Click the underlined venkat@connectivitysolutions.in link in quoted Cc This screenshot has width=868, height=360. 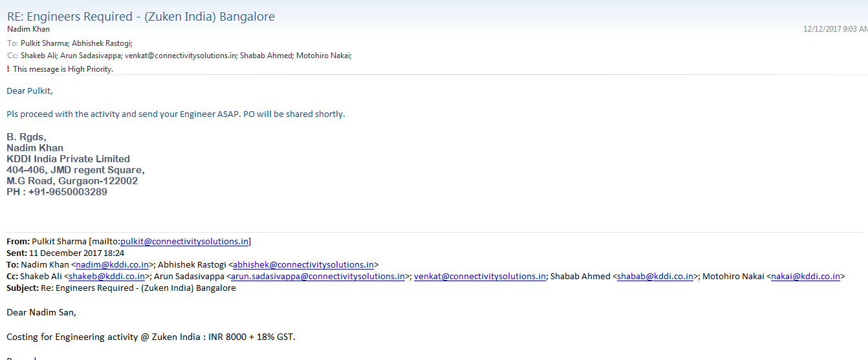point(479,277)
